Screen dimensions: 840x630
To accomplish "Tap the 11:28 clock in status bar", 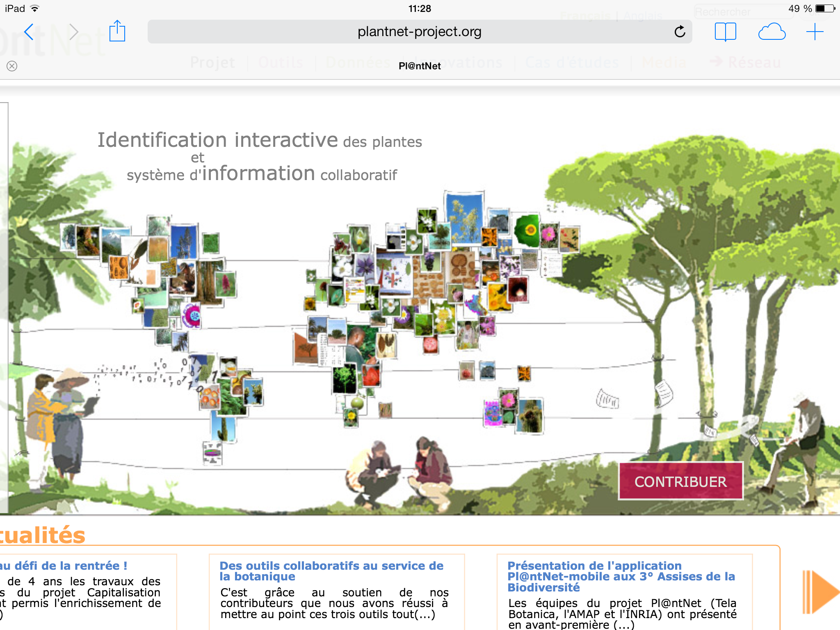I will pyautogui.click(x=420, y=8).
